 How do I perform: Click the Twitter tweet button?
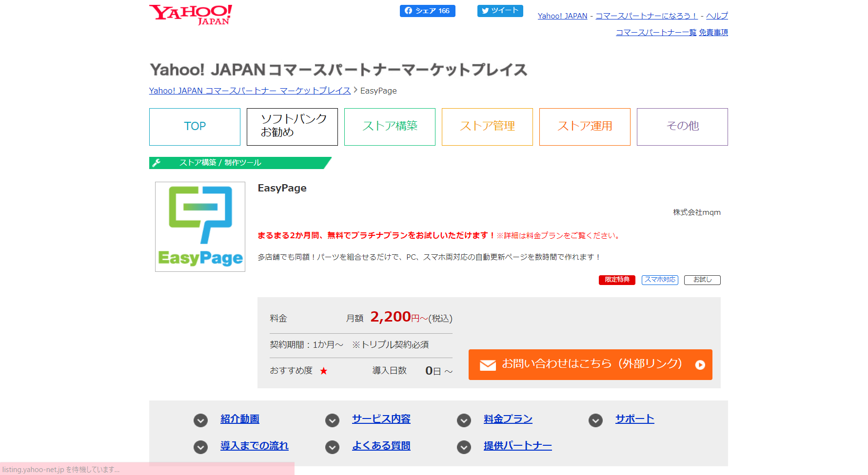pyautogui.click(x=500, y=11)
